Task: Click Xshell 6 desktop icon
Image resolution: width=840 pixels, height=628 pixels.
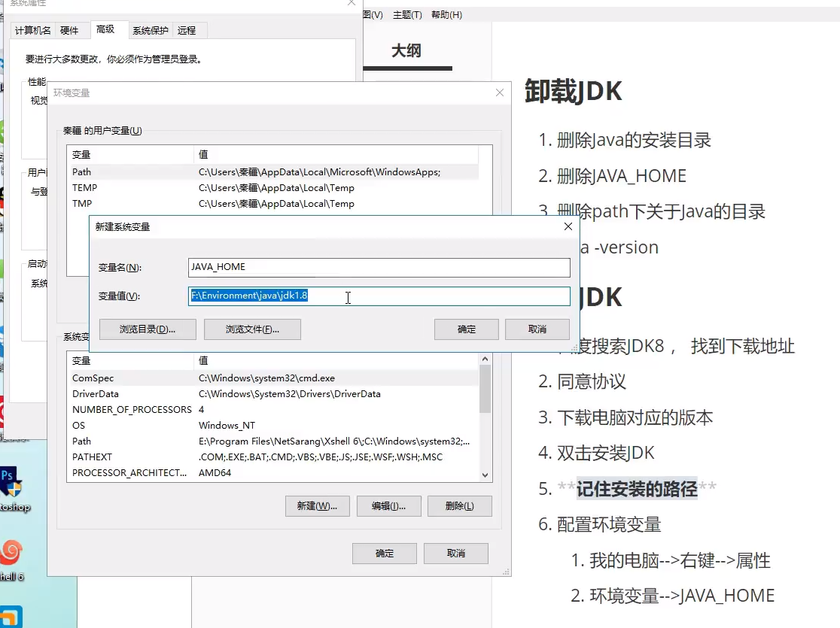Action: (x=12, y=560)
